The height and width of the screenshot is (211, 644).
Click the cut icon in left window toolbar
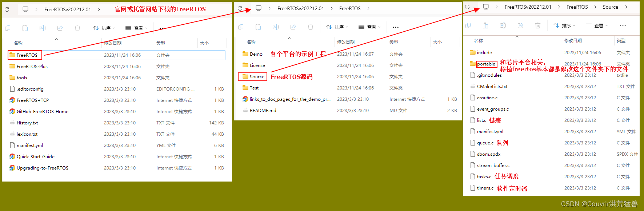8,28
